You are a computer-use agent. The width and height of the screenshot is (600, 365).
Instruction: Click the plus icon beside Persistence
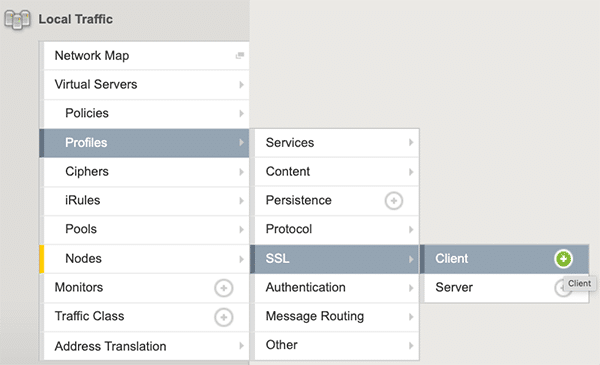click(x=394, y=200)
